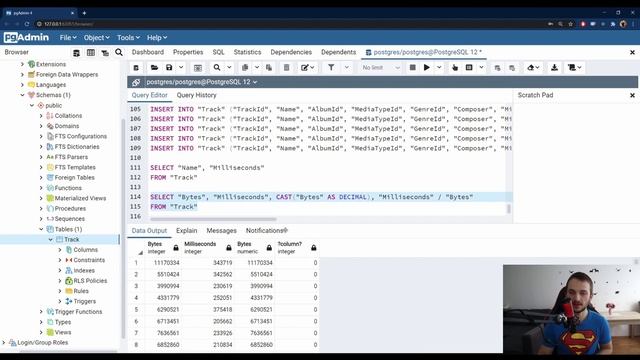Switch to the Explain results tab

(187, 231)
